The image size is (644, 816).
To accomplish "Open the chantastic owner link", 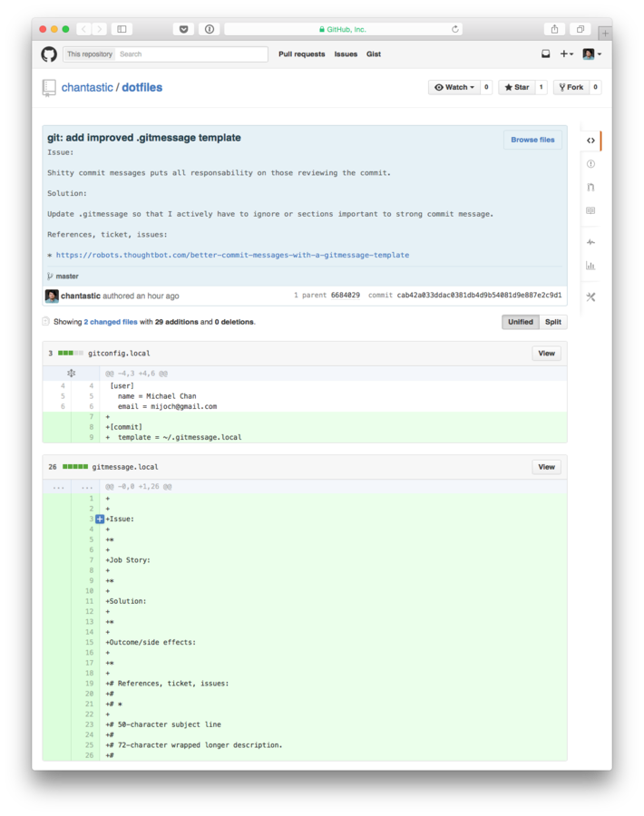I will [x=87, y=87].
